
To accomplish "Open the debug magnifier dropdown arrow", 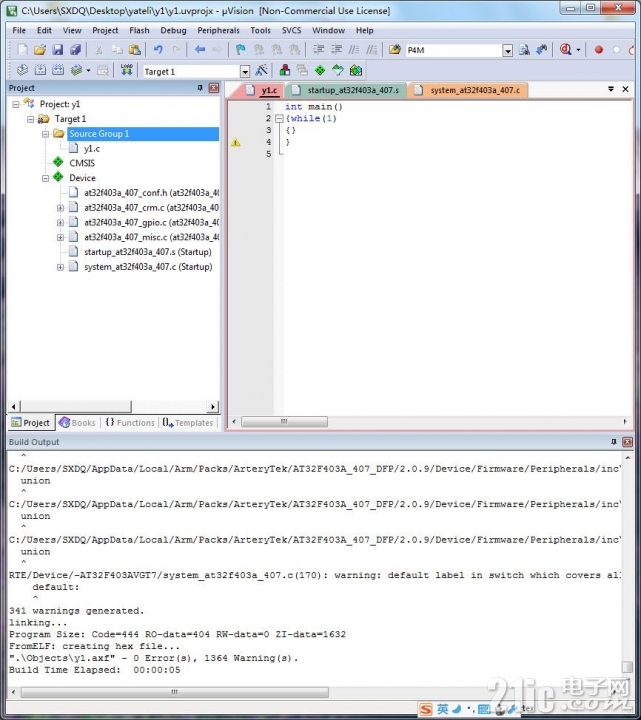I will coord(578,50).
